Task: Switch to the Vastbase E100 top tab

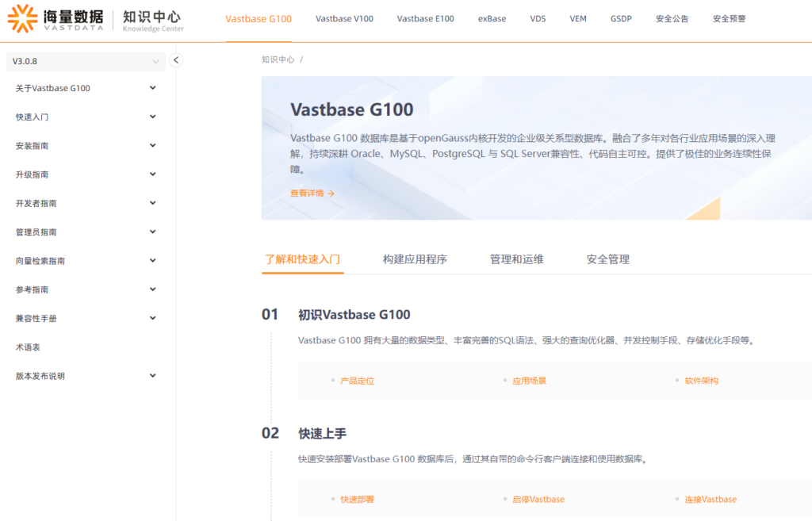Action: coord(426,19)
